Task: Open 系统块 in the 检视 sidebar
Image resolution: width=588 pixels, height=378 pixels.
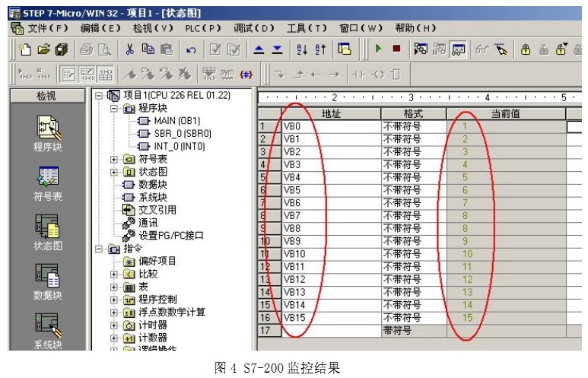Action: (x=48, y=331)
